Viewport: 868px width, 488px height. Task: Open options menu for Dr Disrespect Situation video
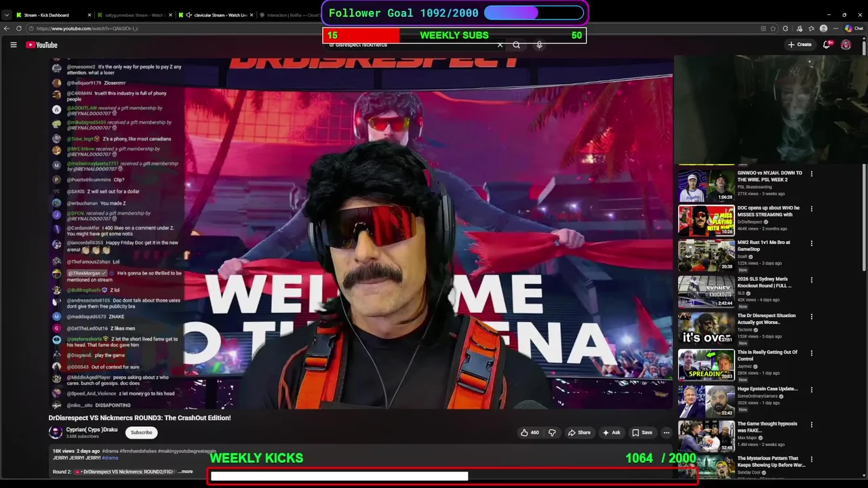point(811,317)
